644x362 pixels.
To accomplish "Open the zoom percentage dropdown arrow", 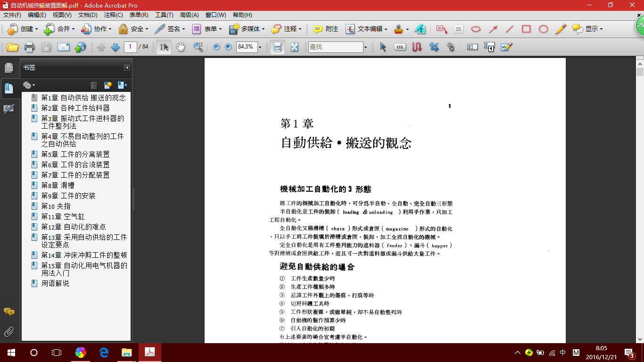I will click(x=260, y=47).
